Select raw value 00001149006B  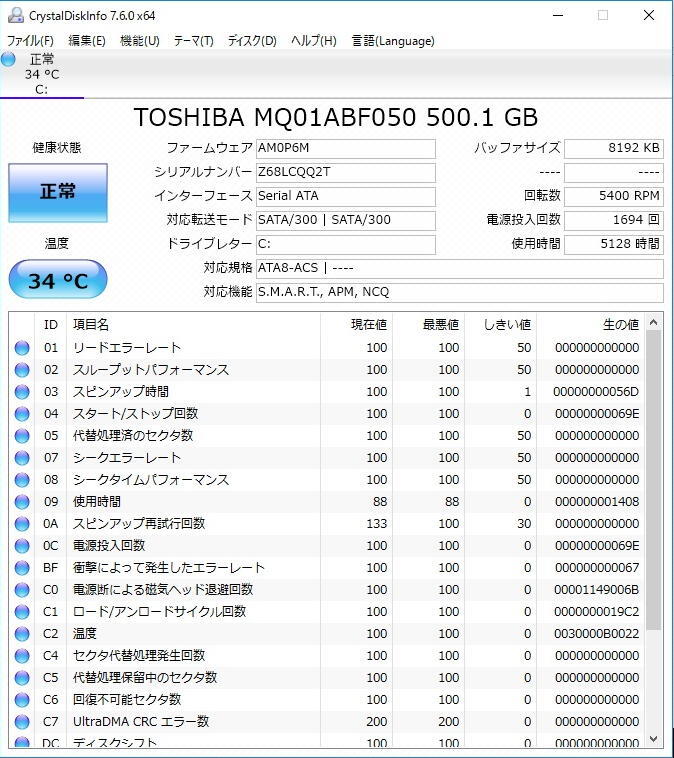[597, 590]
